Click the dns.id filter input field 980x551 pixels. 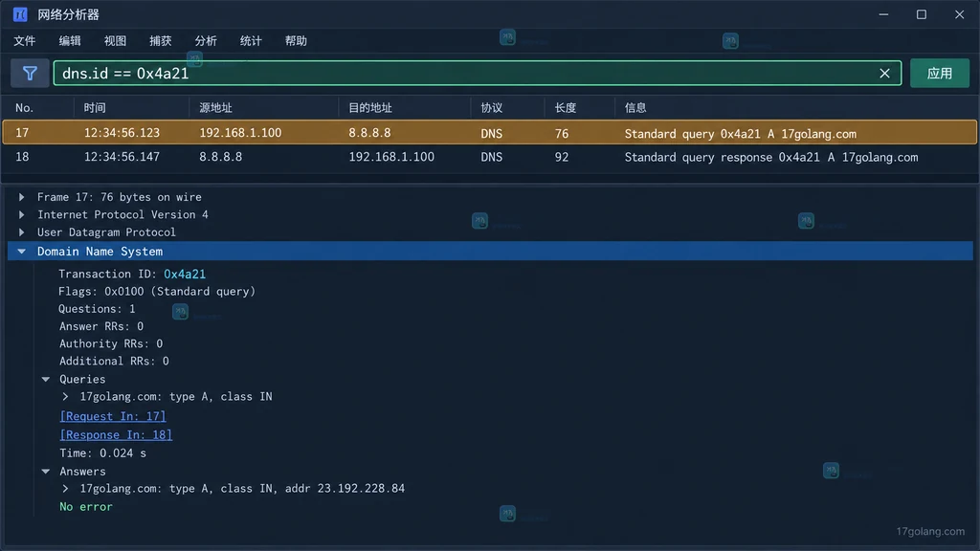[478, 73]
